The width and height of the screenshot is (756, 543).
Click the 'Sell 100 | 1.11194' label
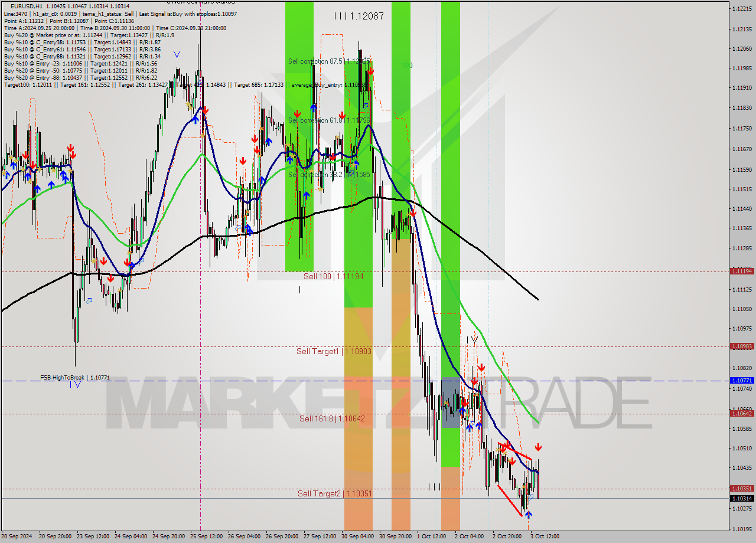click(333, 276)
